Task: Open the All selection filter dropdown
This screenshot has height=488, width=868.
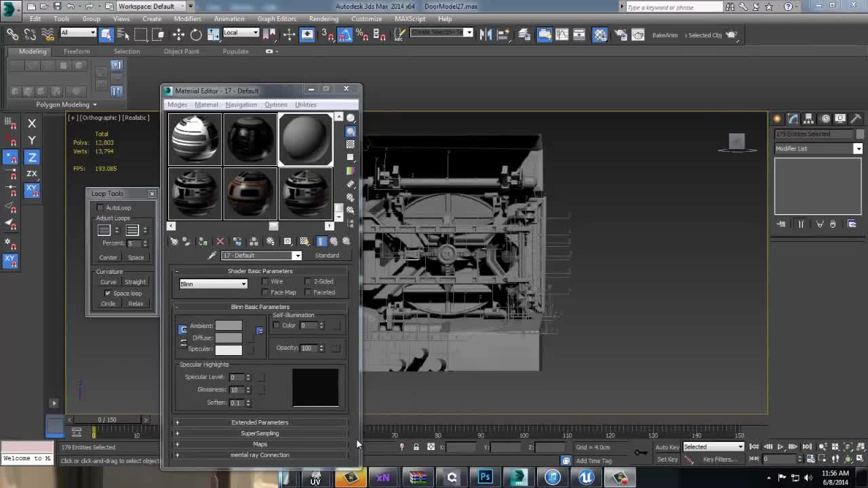Action: point(78,33)
